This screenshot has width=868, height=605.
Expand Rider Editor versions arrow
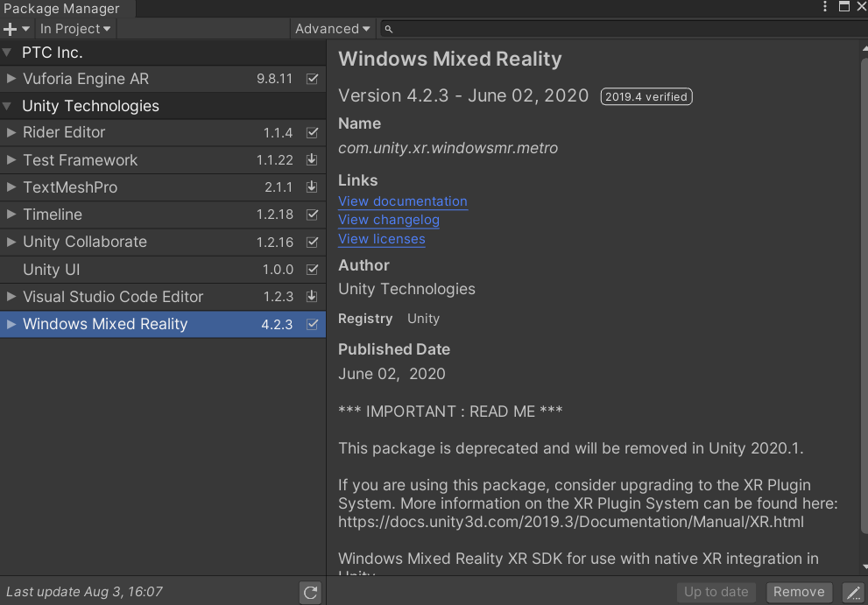11,132
